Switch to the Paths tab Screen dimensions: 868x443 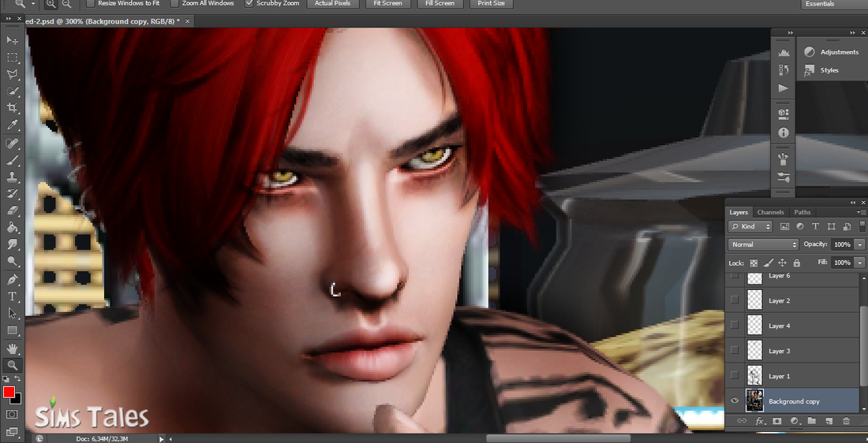803,212
